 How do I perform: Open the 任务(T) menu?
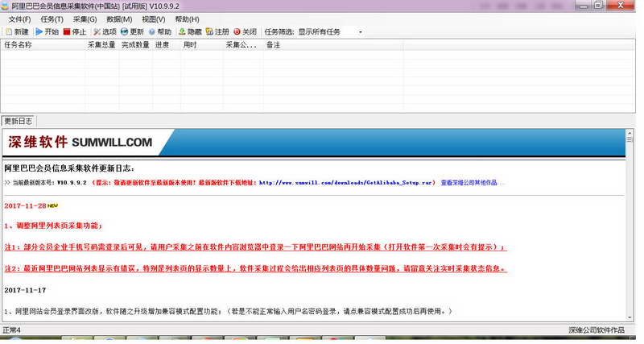[52, 19]
